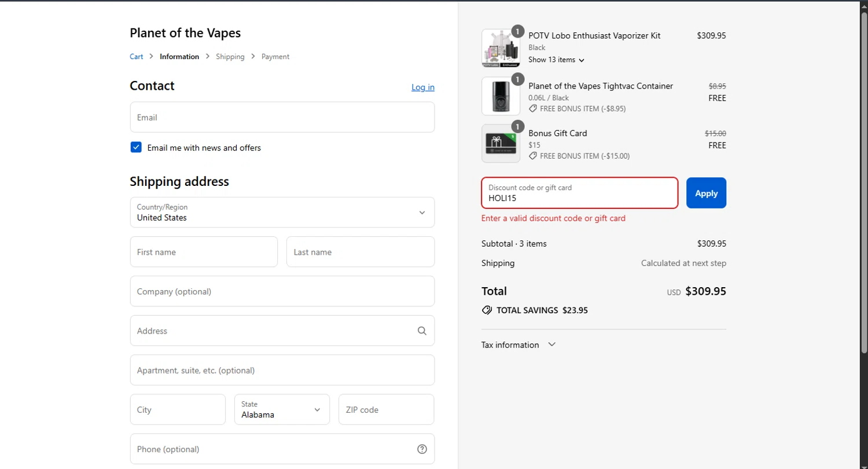Screen dimensions: 868x469
Task: Apply the discount code
Action: click(706, 193)
